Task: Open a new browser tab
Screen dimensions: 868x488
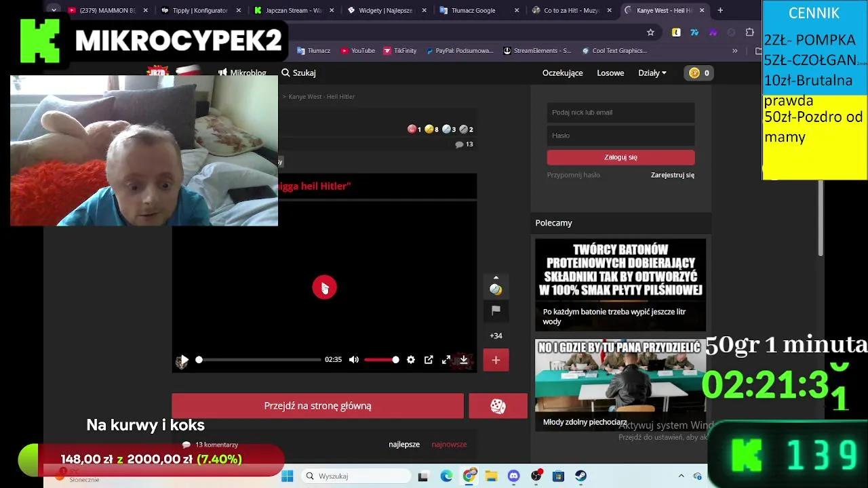Action: click(720, 10)
